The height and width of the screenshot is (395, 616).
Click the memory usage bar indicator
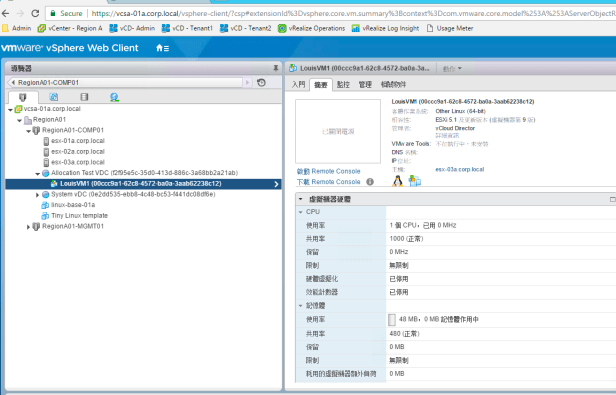click(392, 320)
